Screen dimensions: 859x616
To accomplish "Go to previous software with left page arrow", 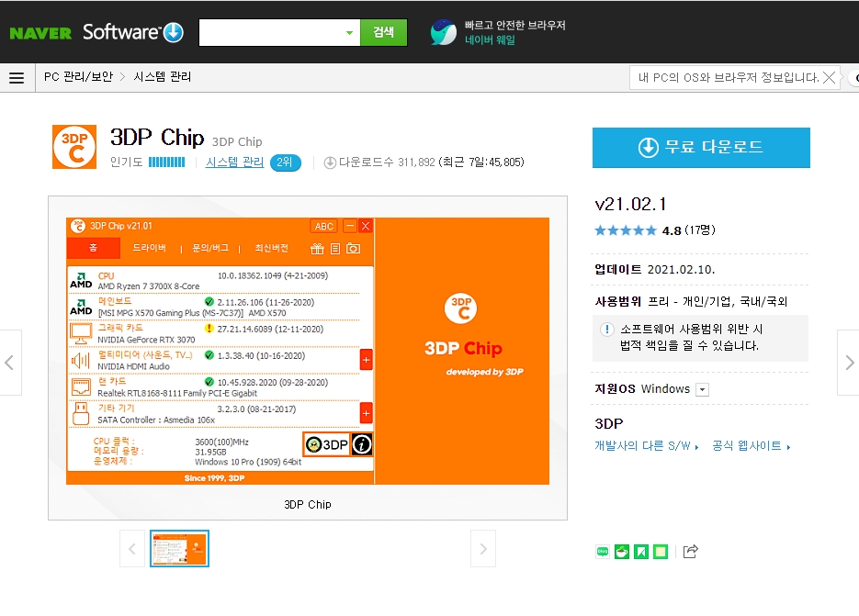I will tap(10, 363).
